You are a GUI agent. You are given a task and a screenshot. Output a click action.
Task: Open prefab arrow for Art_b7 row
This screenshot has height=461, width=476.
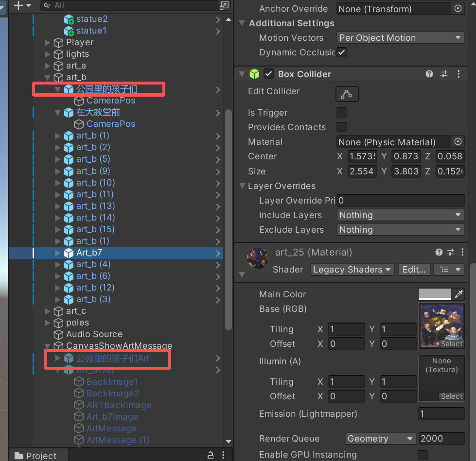(x=218, y=253)
